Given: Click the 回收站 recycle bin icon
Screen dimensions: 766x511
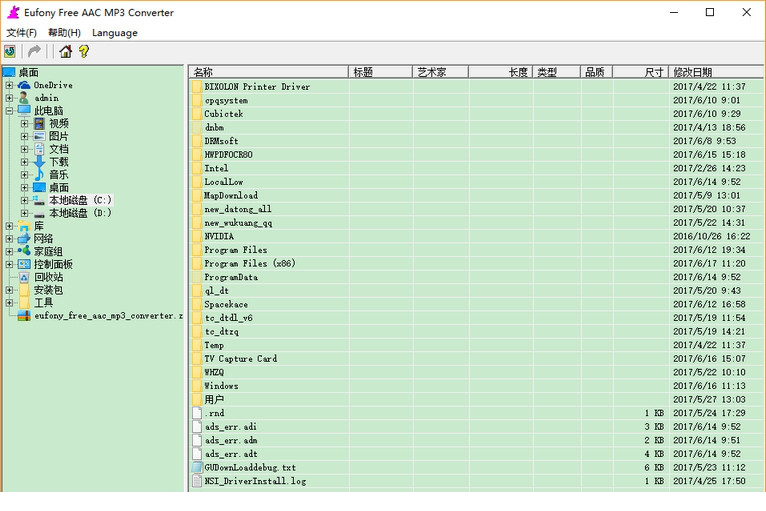Looking at the screenshot, I should click(24, 277).
